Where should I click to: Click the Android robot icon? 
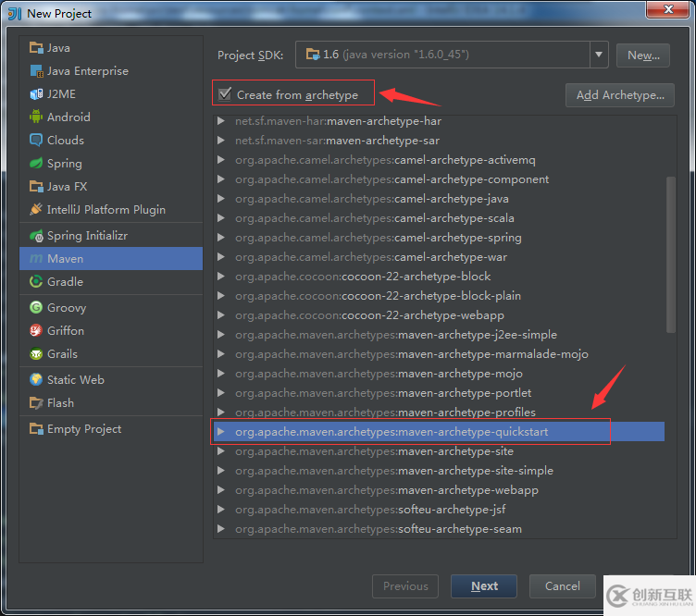coord(35,117)
